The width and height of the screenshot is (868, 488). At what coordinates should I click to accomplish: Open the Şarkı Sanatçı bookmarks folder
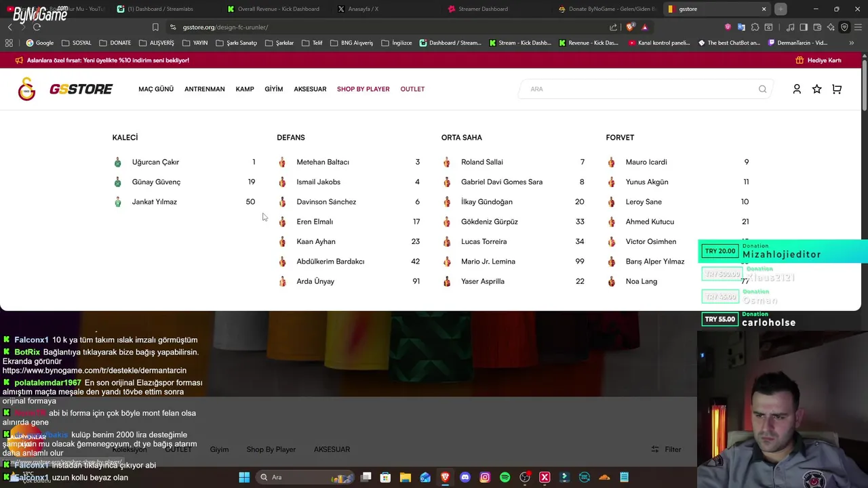tap(237, 43)
